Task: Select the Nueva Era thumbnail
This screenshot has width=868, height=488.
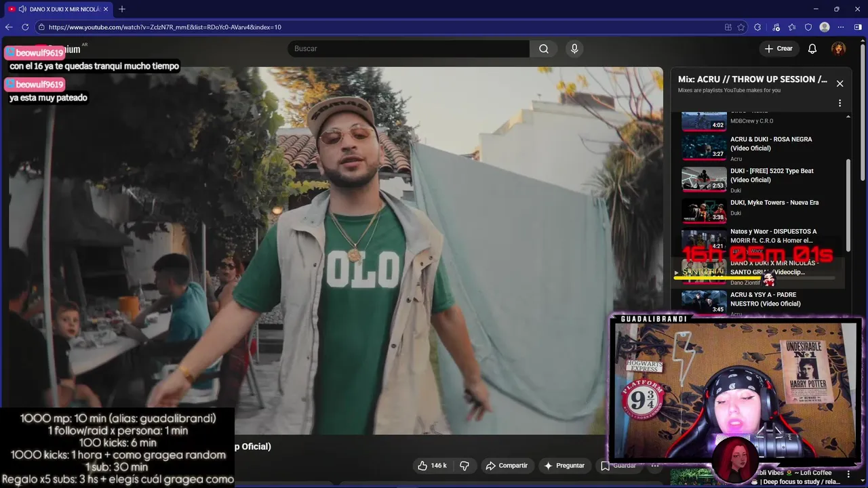Action: pyautogui.click(x=704, y=210)
